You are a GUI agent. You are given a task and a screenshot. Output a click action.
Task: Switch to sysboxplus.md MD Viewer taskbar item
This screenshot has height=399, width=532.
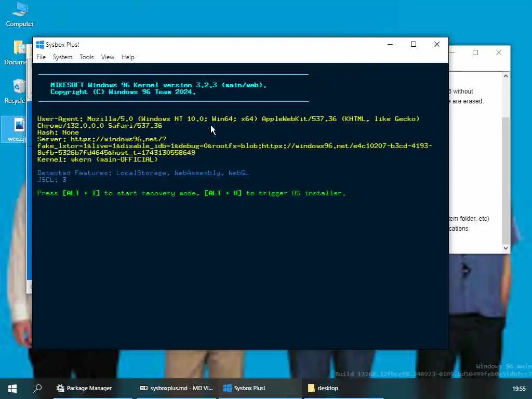[x=177, y=388]
